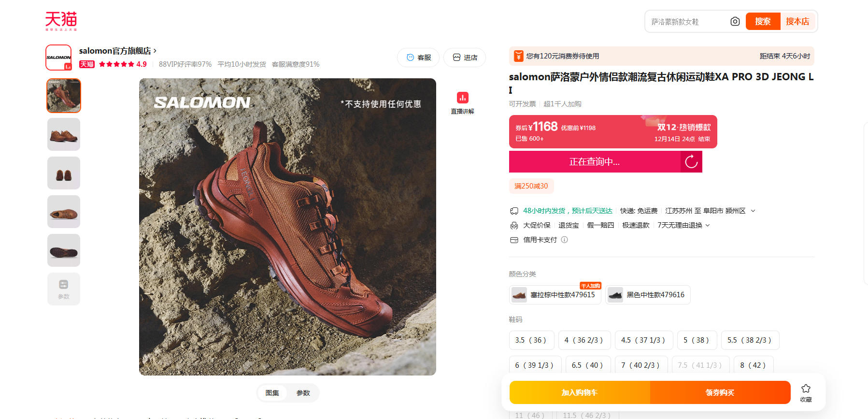The width and height of the screenshot is (868, 419).
Task: Switch to the 参数 tab below image
Action: [x=303, y=393]
